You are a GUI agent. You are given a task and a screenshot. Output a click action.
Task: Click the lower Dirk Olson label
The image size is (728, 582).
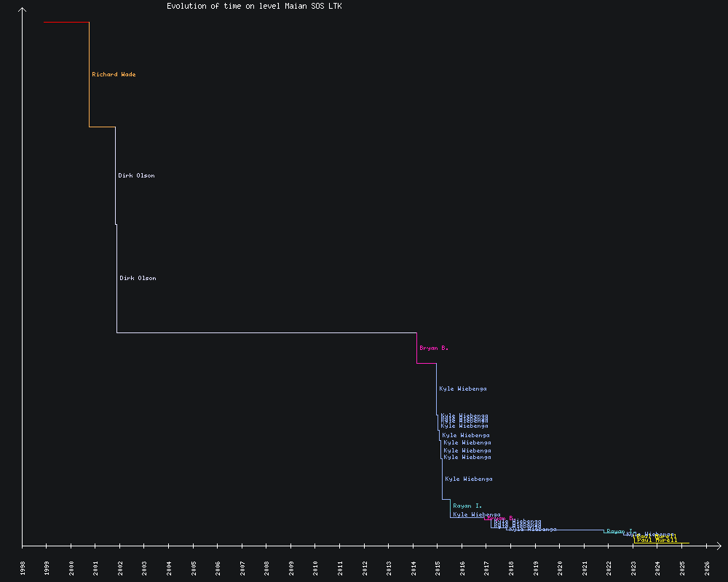[138, 279]
